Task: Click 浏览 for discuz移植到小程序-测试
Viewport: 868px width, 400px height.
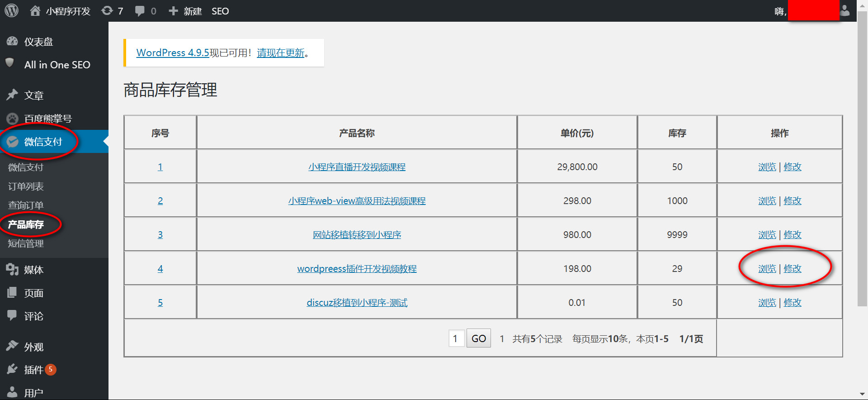Action: [767, 303]
